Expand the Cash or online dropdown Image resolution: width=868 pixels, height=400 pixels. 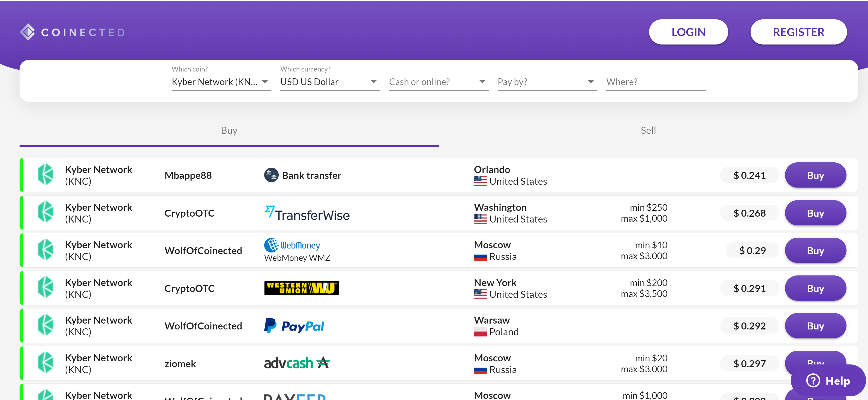point(438,82)
